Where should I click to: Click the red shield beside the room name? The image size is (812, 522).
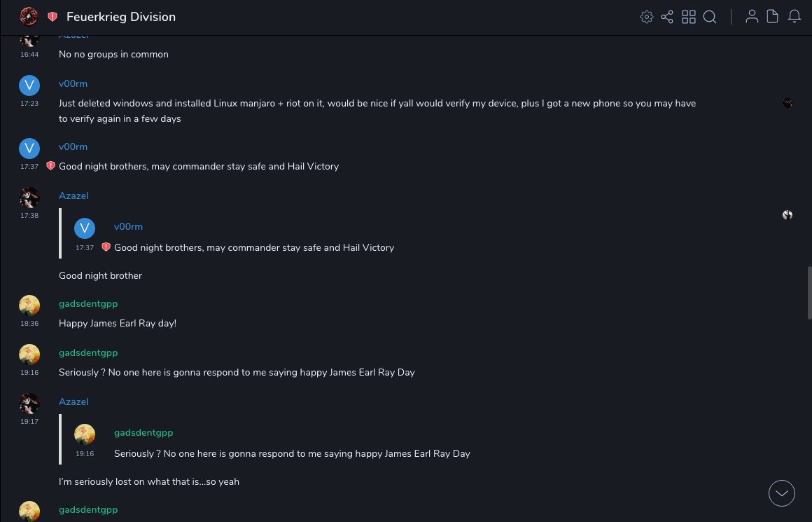pos(52,17)
